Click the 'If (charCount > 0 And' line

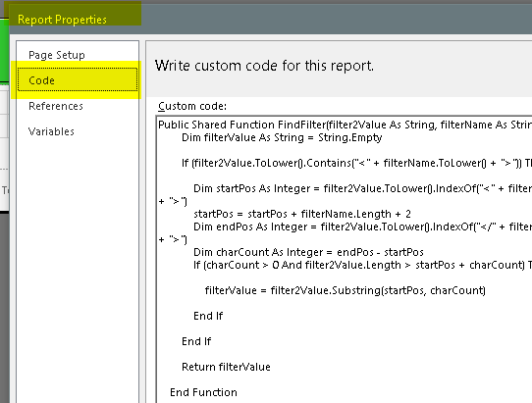pyautogui.click(x=363, y=265)
